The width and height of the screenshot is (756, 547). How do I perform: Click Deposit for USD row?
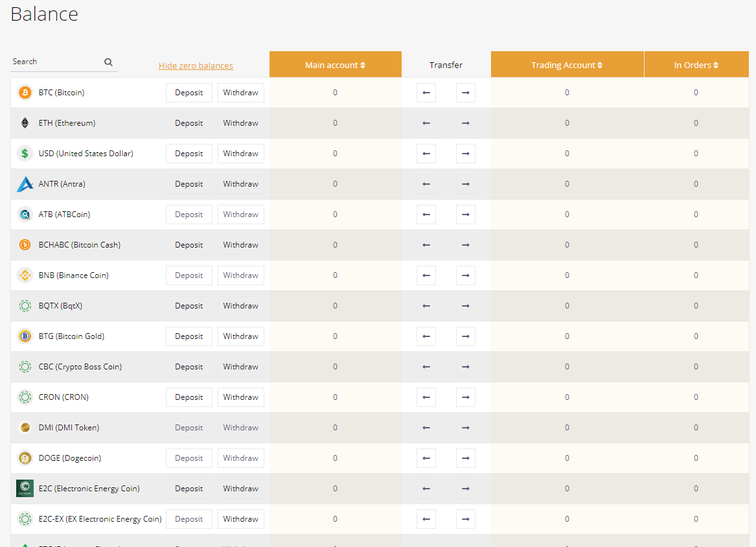189,154
